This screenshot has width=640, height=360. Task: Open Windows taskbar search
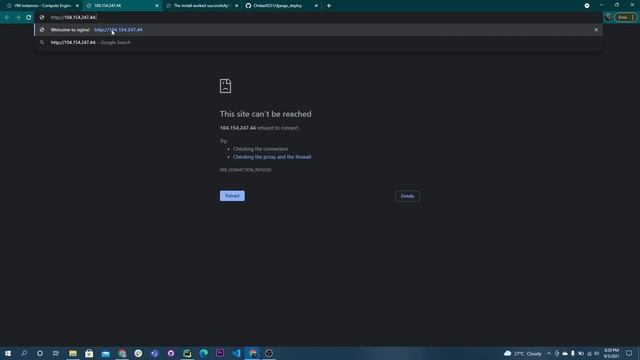click(x=24, y=353)
